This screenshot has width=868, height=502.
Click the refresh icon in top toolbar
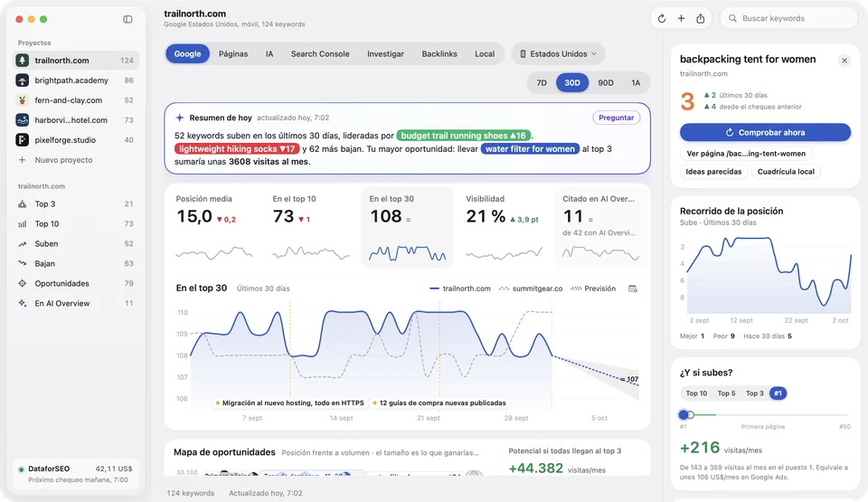662,18
